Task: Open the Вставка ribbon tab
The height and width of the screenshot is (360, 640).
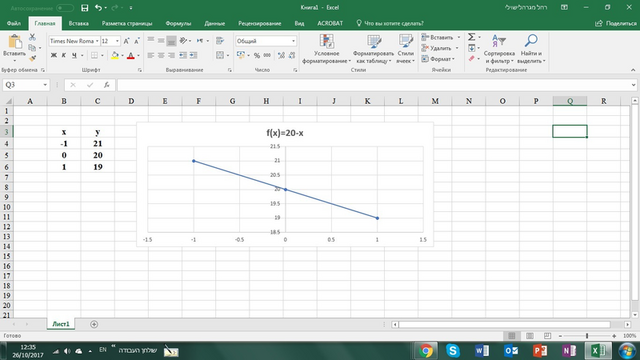Action: click(x=79, y=23)
